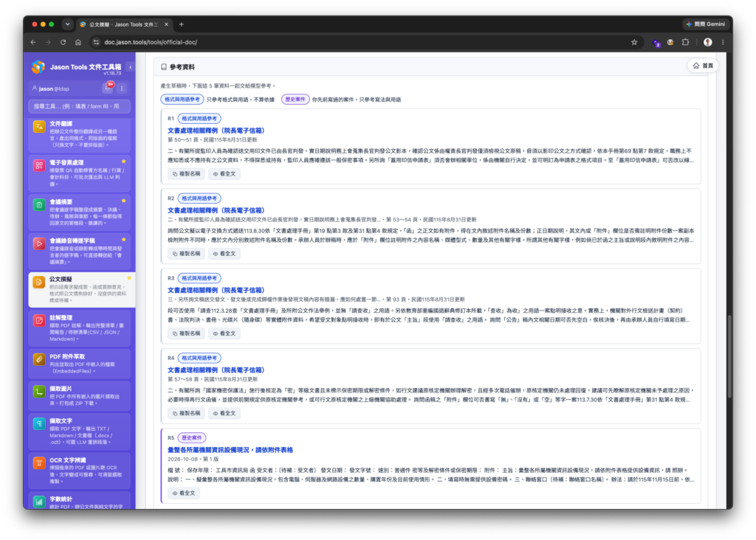The height and width of the screenshot is (540, 756).
Task: Click the Jason Tools cube logo
Action: [38, 67]
